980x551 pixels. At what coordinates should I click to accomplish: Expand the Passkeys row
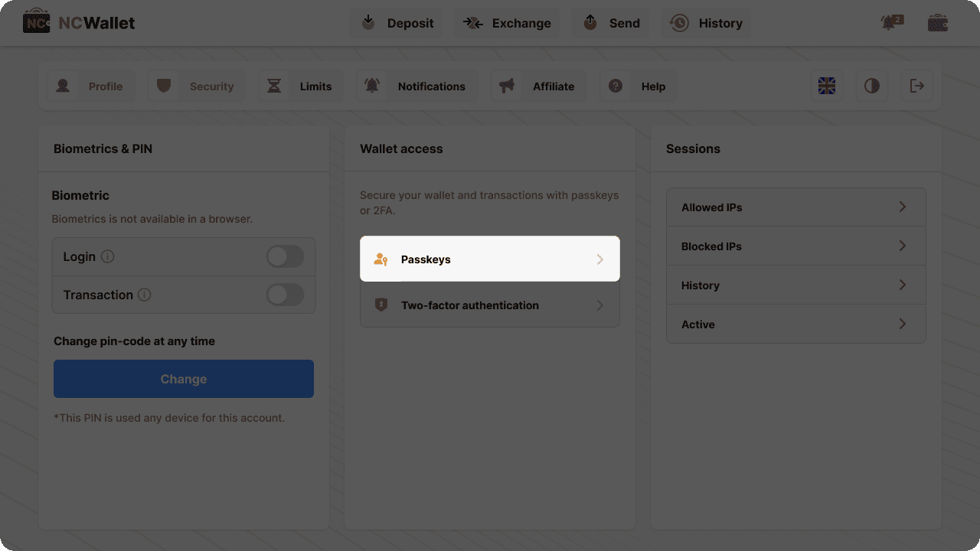pos(489,259)
